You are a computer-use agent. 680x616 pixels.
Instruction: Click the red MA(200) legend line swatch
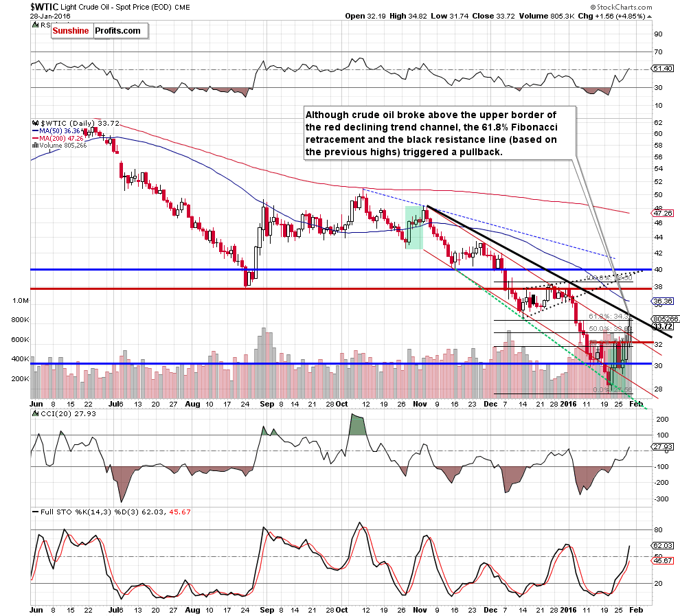click(x=36, y=138)
